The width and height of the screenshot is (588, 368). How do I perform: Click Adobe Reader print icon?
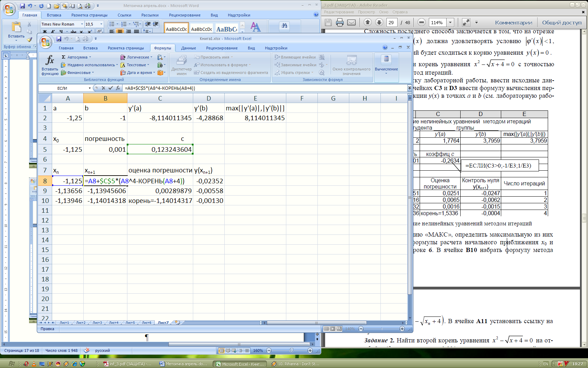[x=339, y=22]
